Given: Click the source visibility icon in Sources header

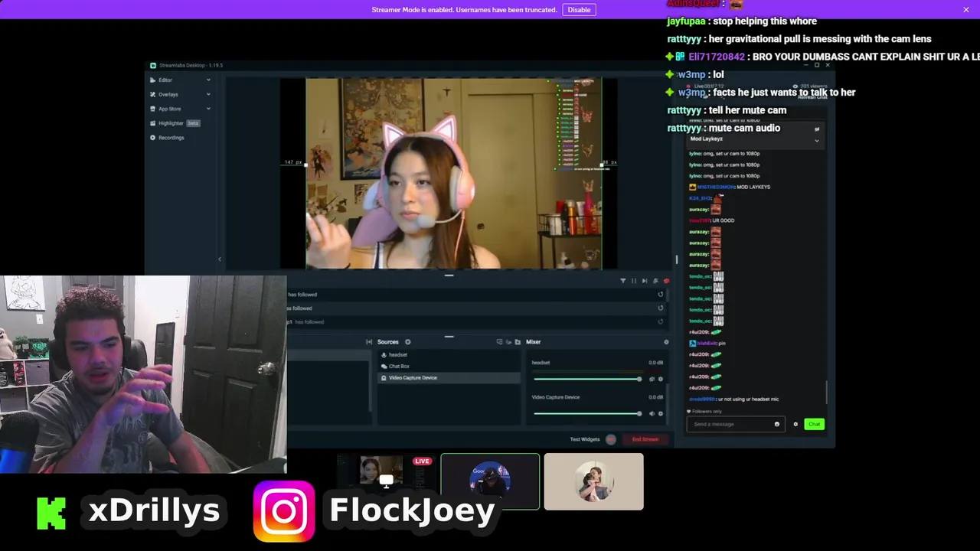Looking at the screenshot, I should (x=499, y=342).
